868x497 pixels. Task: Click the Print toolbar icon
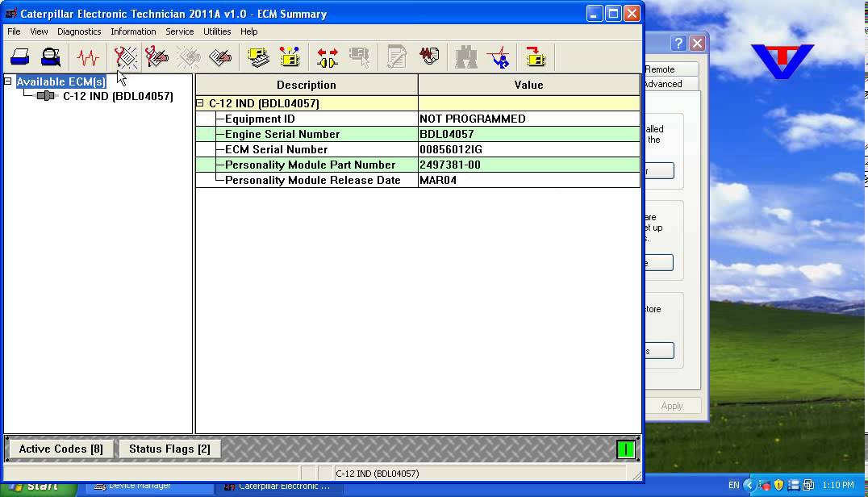[x=20, y=57]
